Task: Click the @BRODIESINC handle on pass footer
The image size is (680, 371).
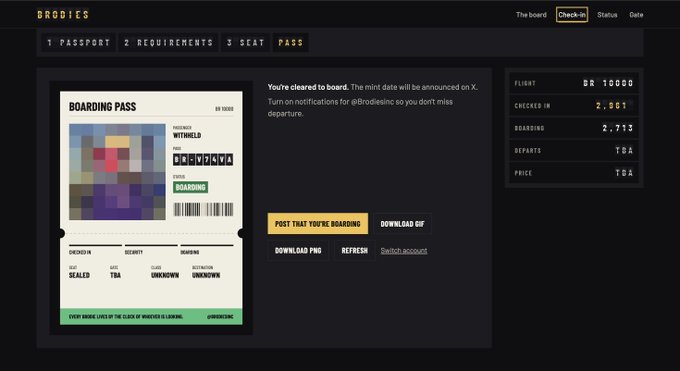Action: coord(220,317)
